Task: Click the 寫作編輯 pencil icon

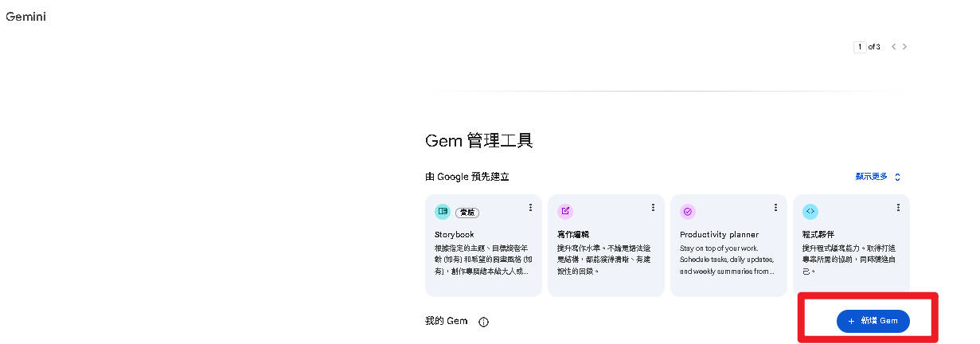Action: tap(565, 212)
